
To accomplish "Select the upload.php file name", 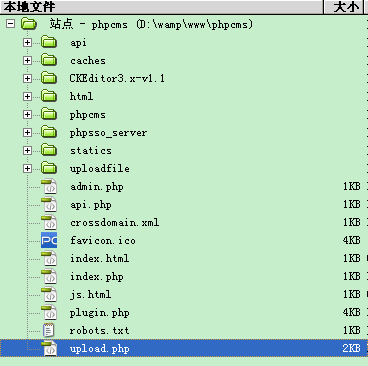I will coord(99,349).
